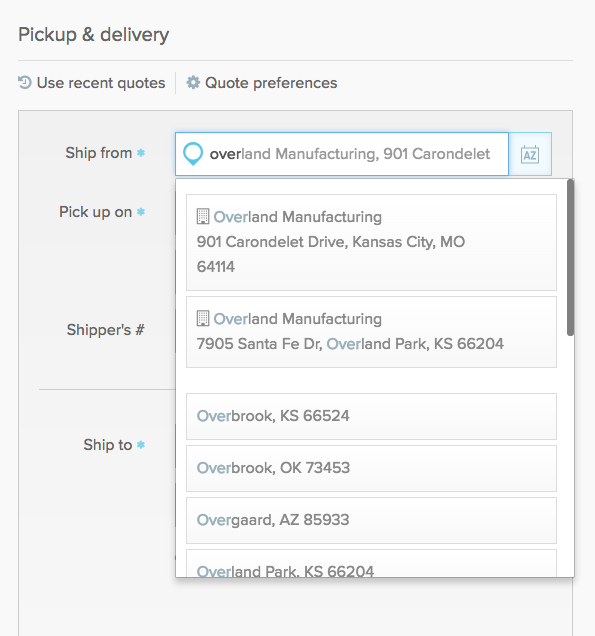Click the location pin icon in Ship from
The image size is (595, 636).
coord(193,154)
